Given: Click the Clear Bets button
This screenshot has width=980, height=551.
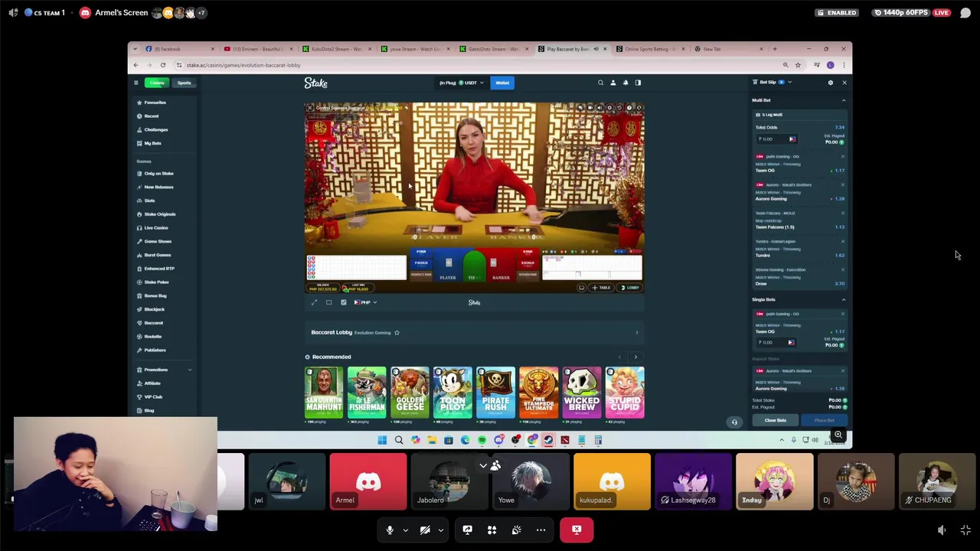Looking at the screenshot, I should tap(775, 420).
